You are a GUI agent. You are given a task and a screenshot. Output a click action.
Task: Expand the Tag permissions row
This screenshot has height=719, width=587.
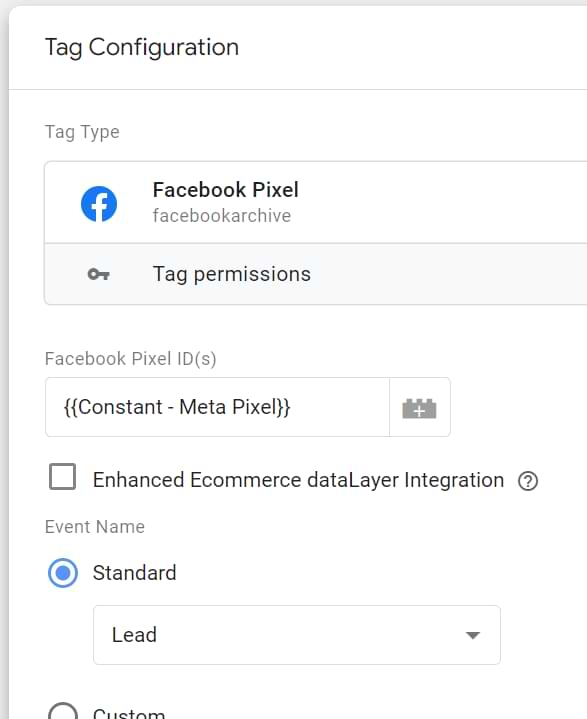coord(316,274)
